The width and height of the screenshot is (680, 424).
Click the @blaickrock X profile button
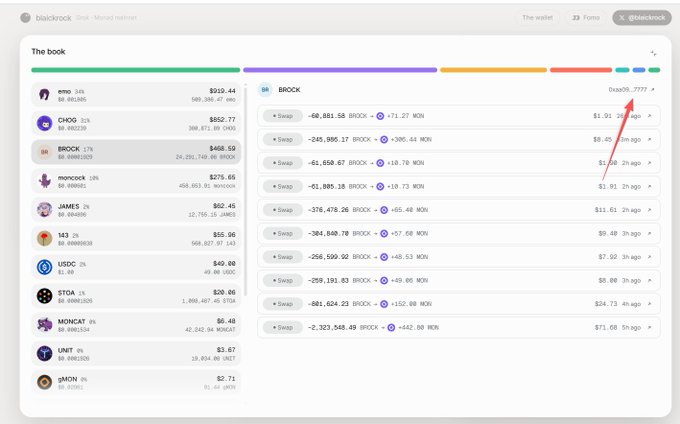click(x=642, y=18)
